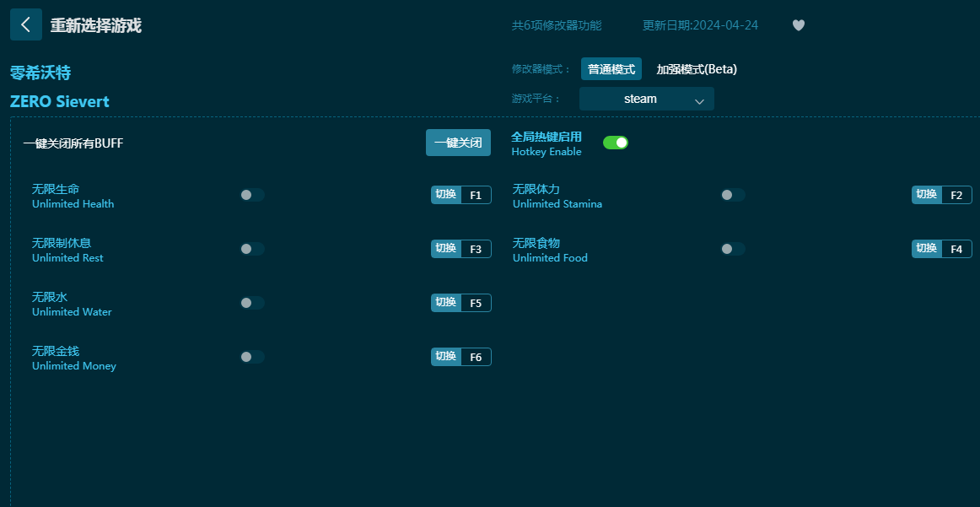
Task: Click the 一键关闭 button
Action: point(458,143)
